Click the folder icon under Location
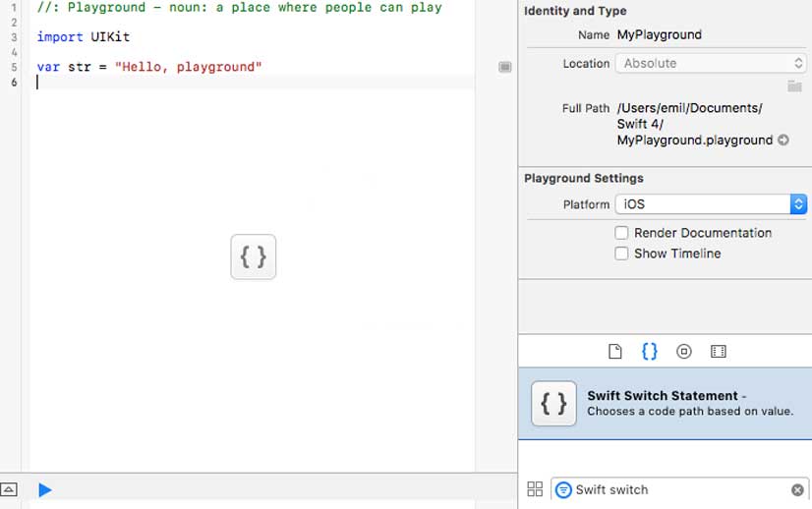This screenshot has height=509, width=812. 794,86
